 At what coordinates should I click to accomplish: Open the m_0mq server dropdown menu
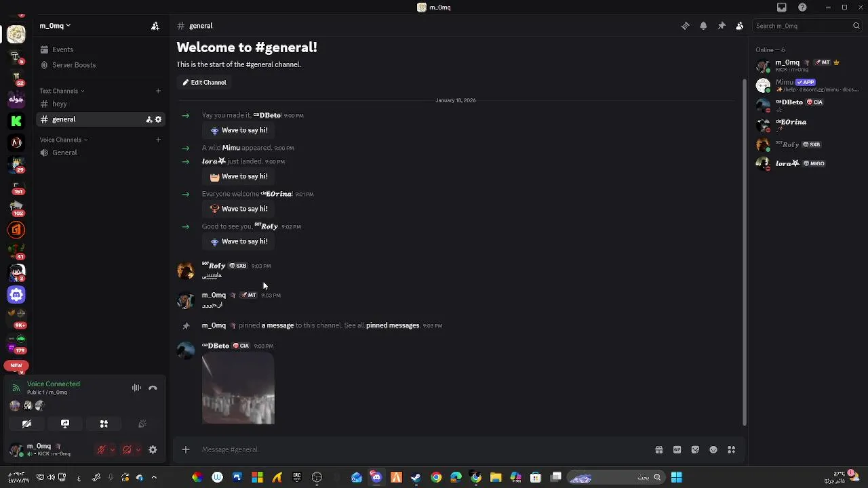click(x=55, y=26)
